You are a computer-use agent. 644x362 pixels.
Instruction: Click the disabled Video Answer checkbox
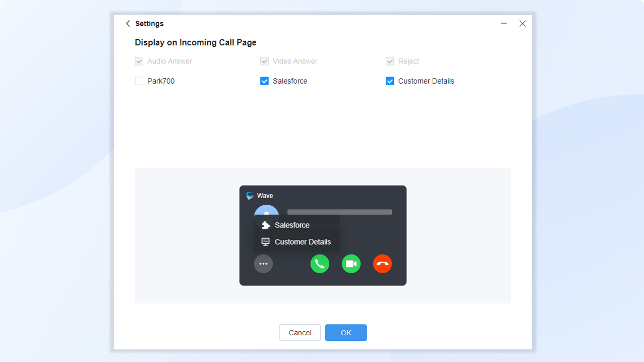coord(264,61)
